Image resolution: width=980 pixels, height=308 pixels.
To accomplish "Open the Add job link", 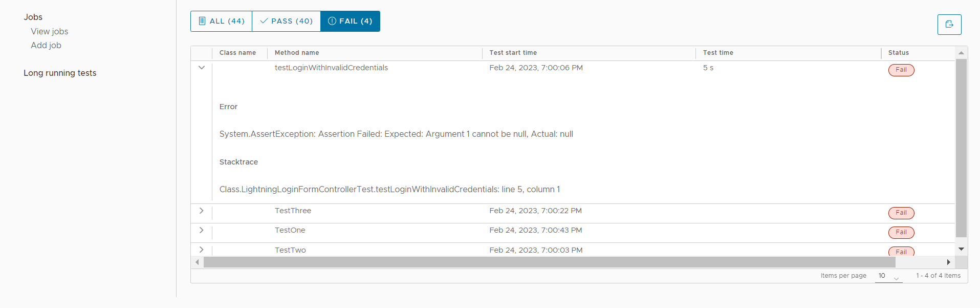I will pos(46,45).
